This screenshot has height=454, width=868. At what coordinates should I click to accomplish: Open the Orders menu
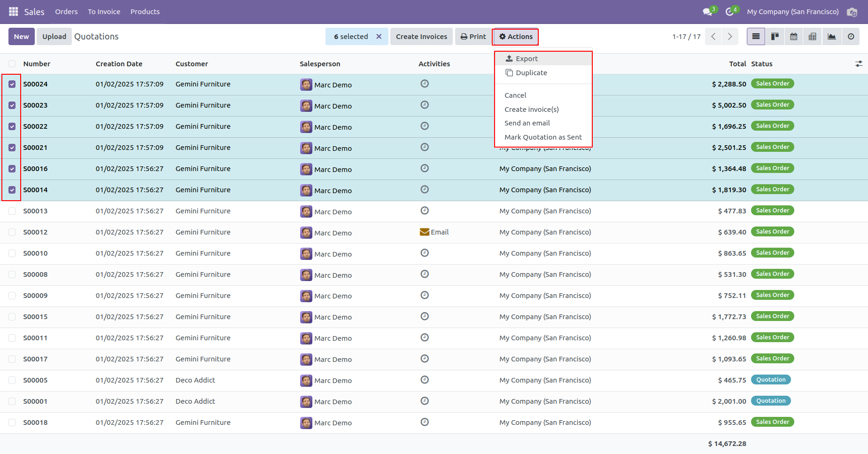pyautogui.click(x=66, y=12)
